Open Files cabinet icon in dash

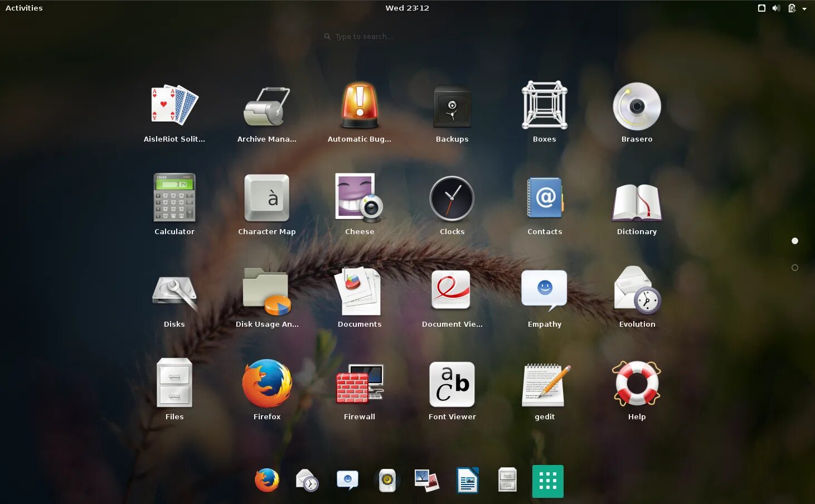[x=508, y=479]
